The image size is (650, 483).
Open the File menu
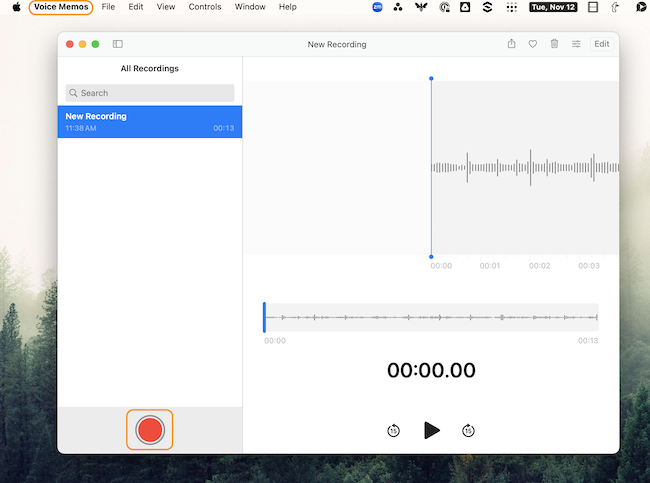(x=108, y=7)
